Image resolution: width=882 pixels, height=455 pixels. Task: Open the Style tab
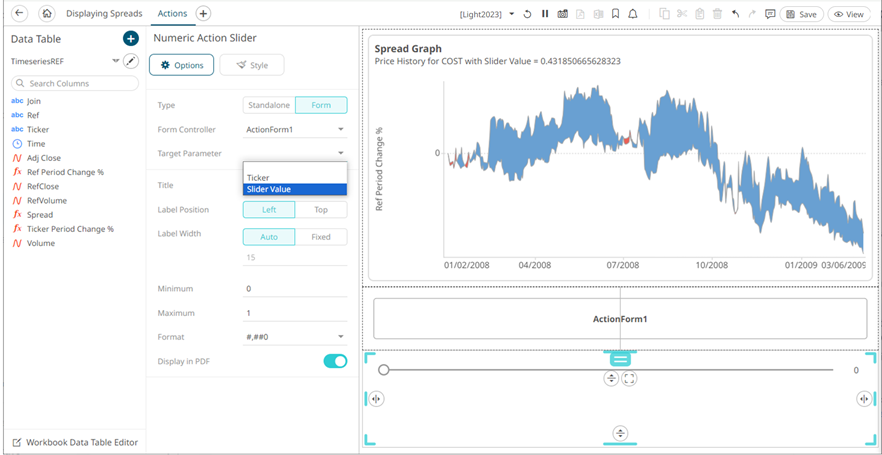point(252,65)
